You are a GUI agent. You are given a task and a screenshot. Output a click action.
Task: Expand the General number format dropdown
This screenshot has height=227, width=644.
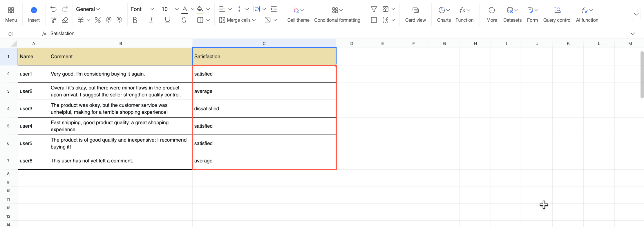pos(88,9)
